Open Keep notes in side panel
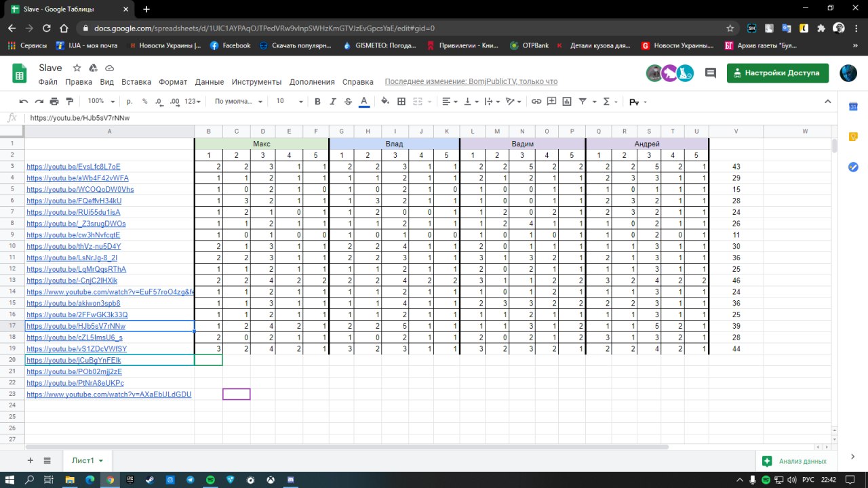This screenshot has height=488, width=868. pyautogui.click(x=853, y=136)
